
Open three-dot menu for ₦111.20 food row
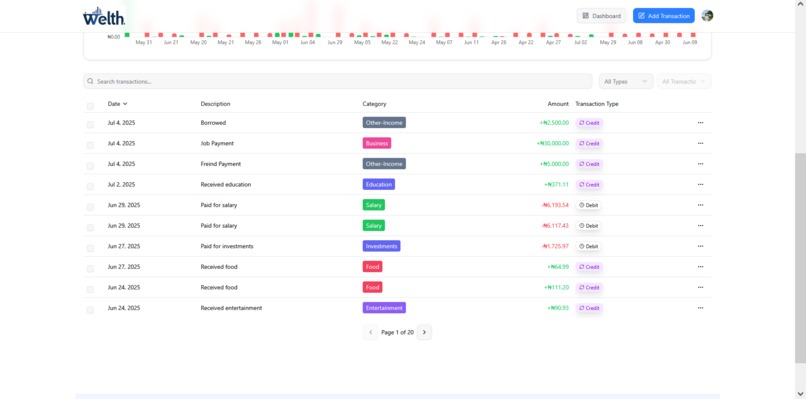tap(700, 287)
